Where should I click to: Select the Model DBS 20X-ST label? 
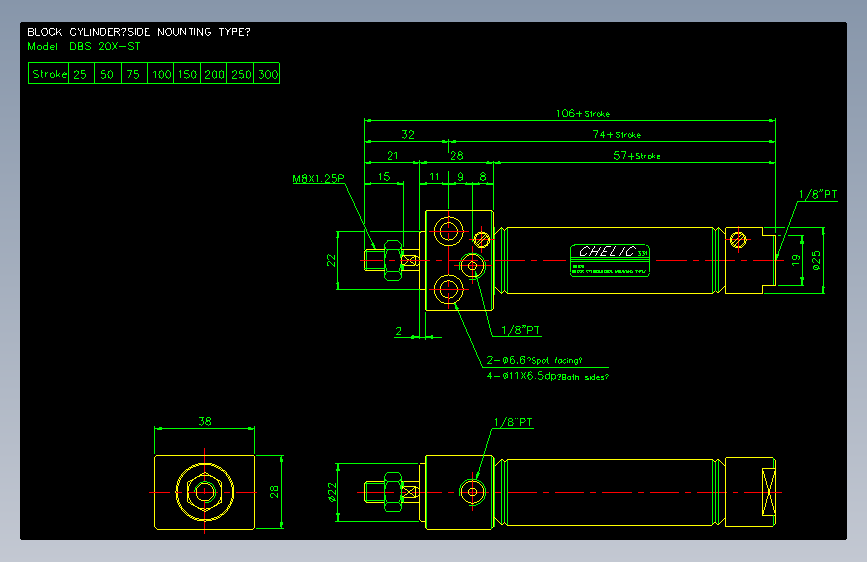click(x=84, y=46)
